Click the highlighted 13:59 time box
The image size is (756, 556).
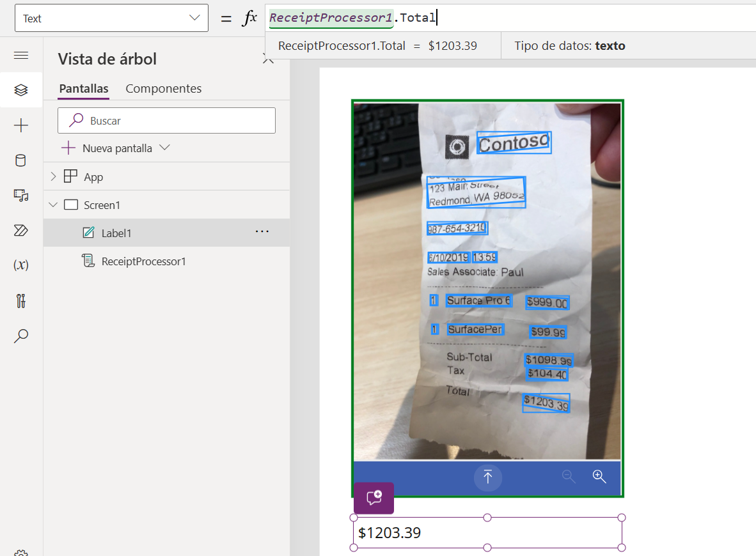[485, 258]
